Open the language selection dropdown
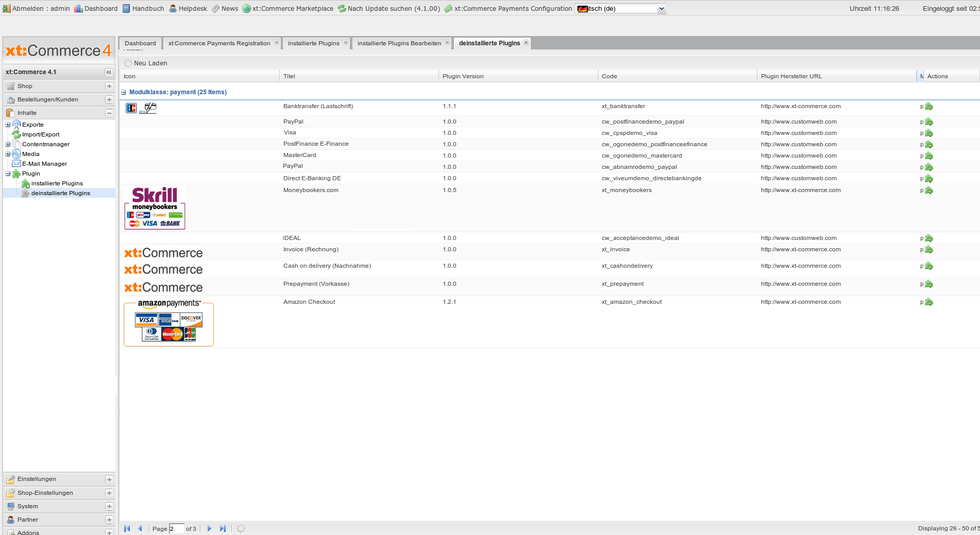The width and height of the screenshot is (980, 535). tap(661, 9)
